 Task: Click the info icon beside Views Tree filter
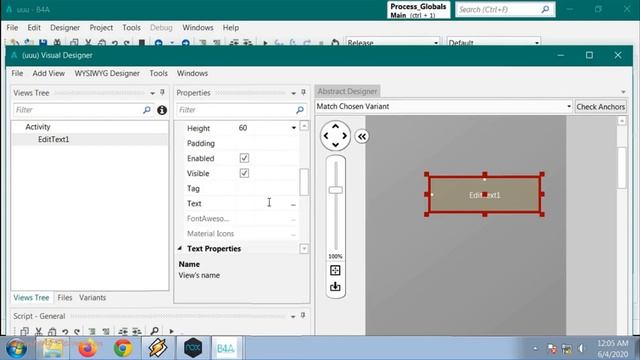[x=162, y=110]
